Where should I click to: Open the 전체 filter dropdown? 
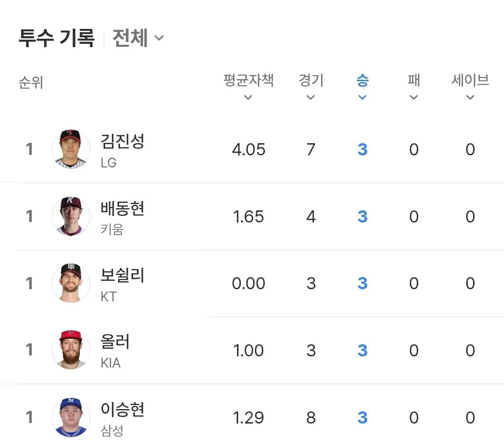coord(138,38)
